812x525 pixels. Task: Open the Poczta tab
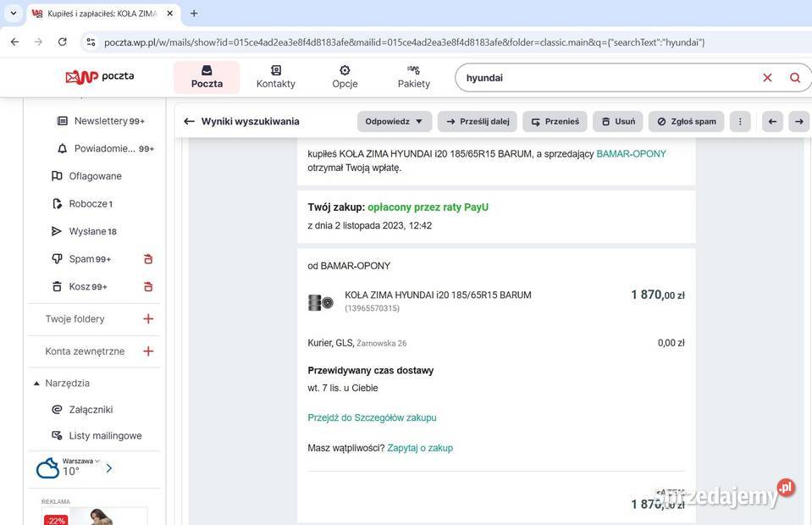click(x=207, y=77)
